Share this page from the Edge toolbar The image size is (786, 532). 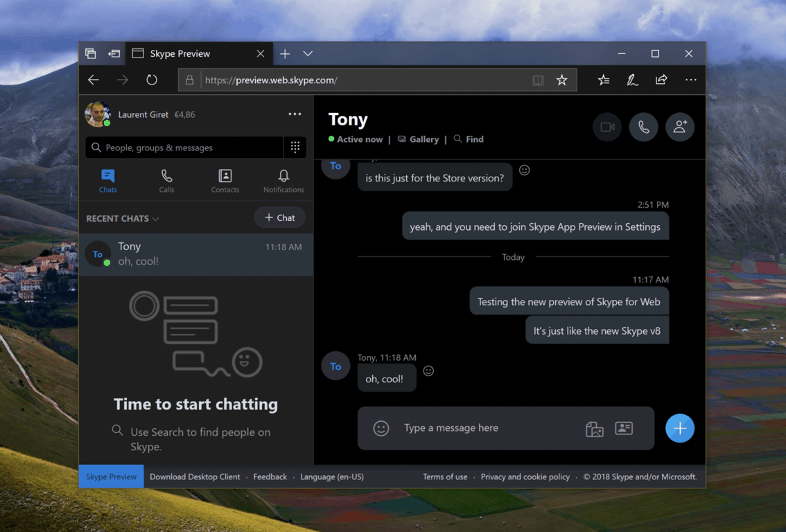pos(661,80)
